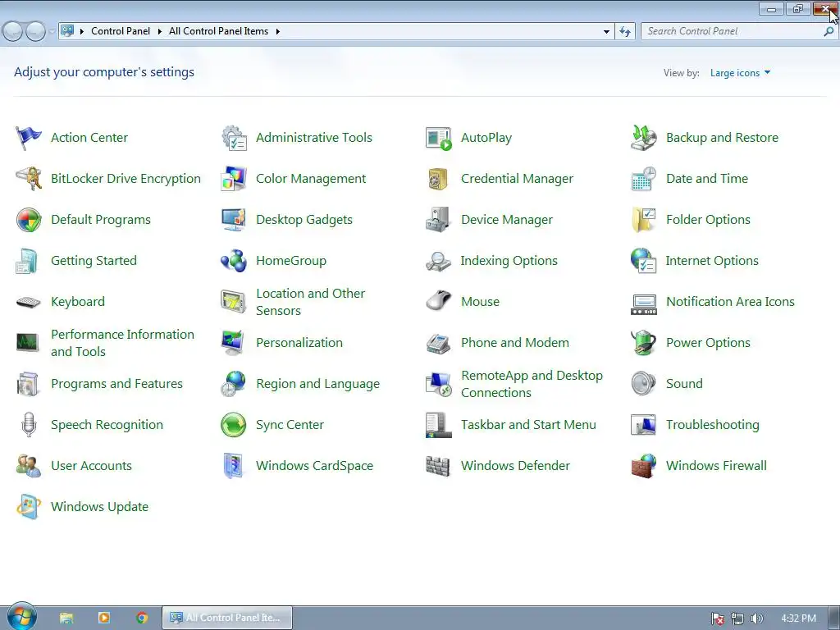
Task: Open the Phone and Modem icon
Action: coord(439,343)
